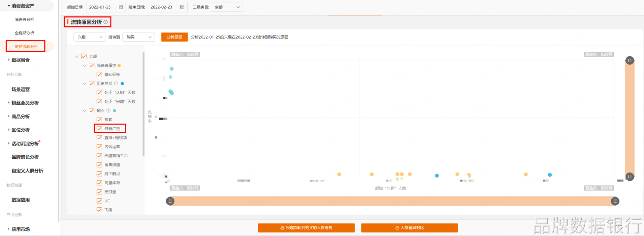Viewport: 644px width, 236px height.
Task: Toggle the UC checkbox
Action: (99, 200)
